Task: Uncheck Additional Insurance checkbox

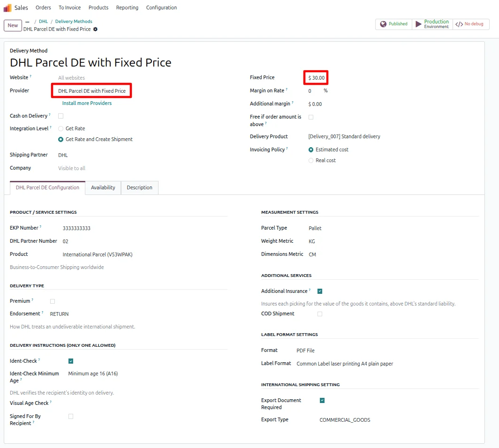Action: click(320, 291)
